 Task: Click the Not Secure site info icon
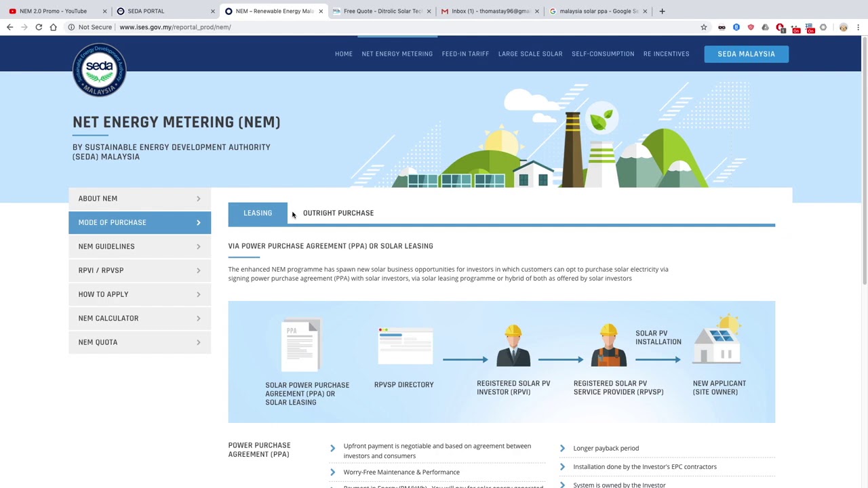[71, 27]
